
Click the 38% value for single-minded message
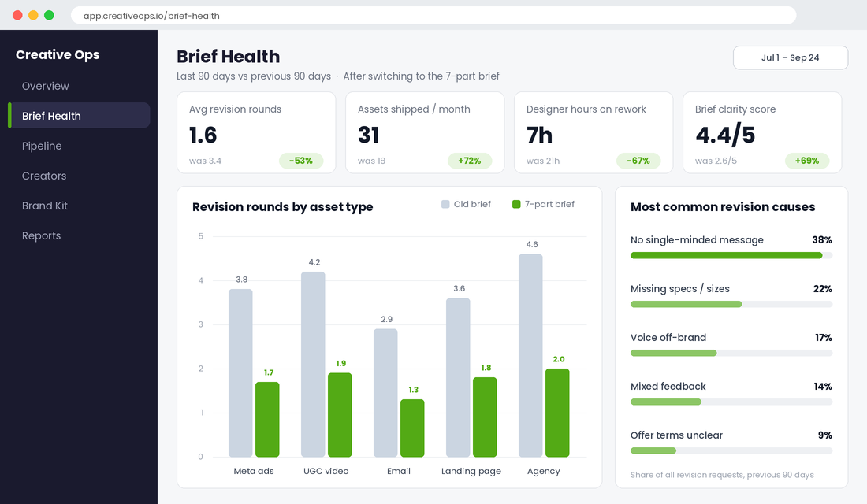click(x=821, y=240)
